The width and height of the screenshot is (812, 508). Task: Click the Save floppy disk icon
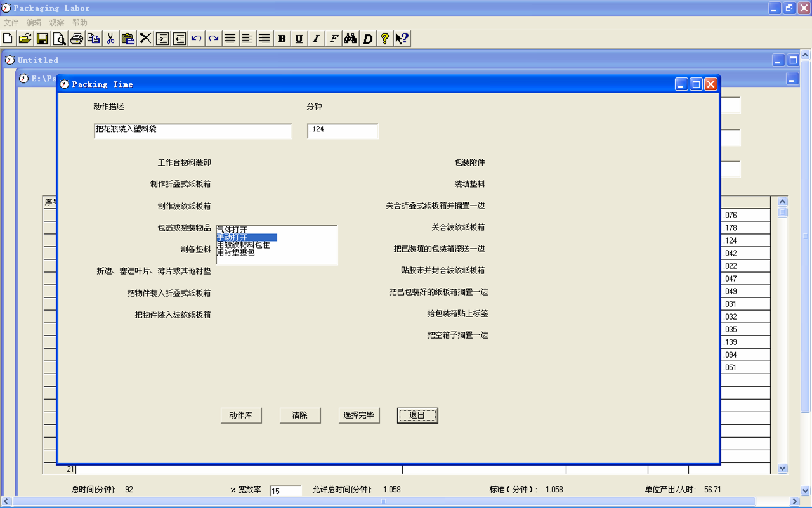(43, 39)
